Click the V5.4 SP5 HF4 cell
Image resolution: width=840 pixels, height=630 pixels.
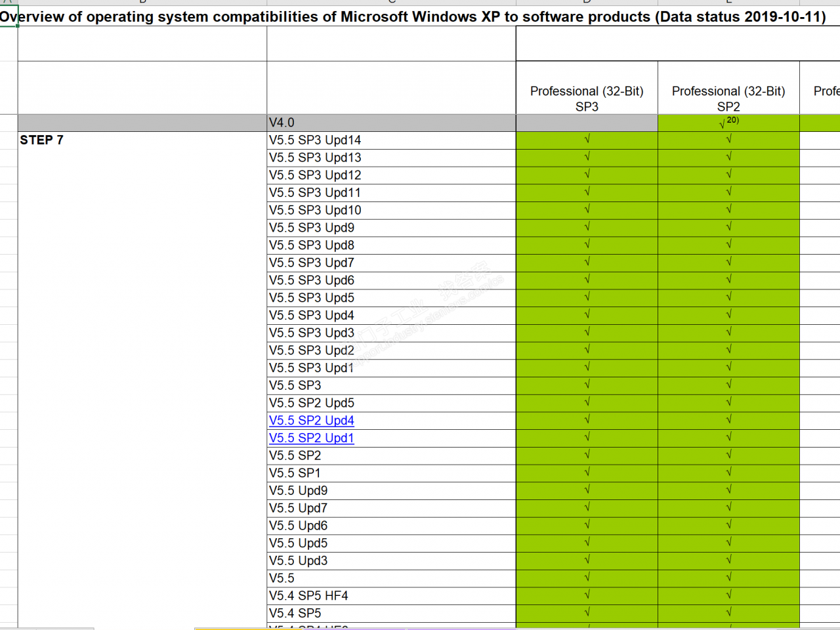(391, 596)
